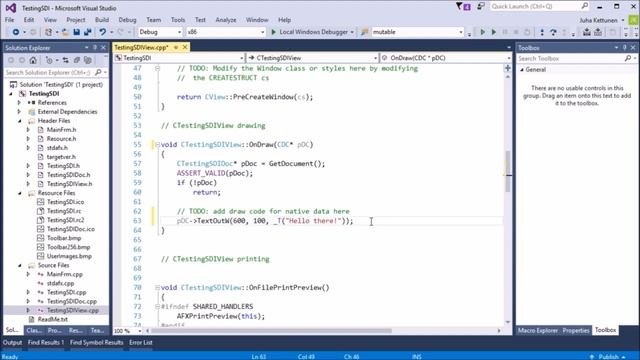Screen dimensions: 640x360
Task: Switch to the Macro Explorer tab
Action: click(538, 330)
